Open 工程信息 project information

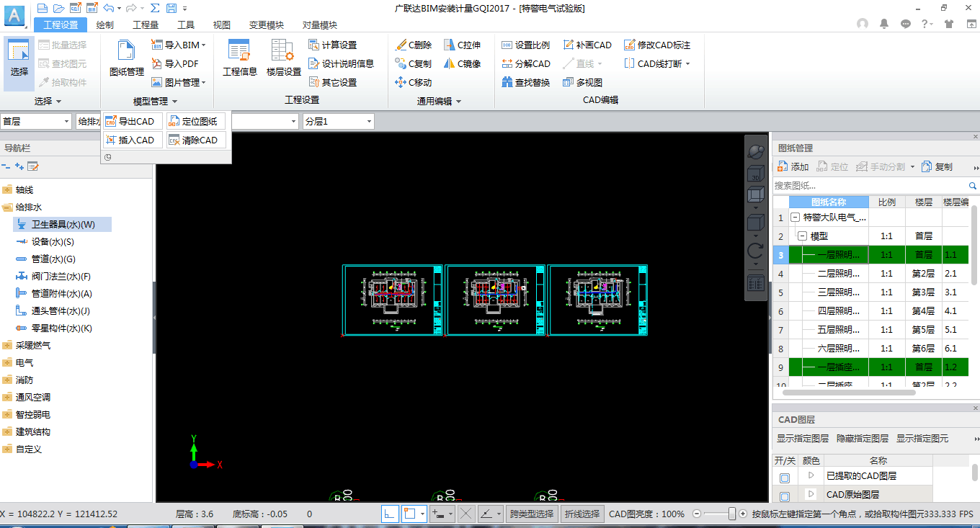[x=240, y=59]
